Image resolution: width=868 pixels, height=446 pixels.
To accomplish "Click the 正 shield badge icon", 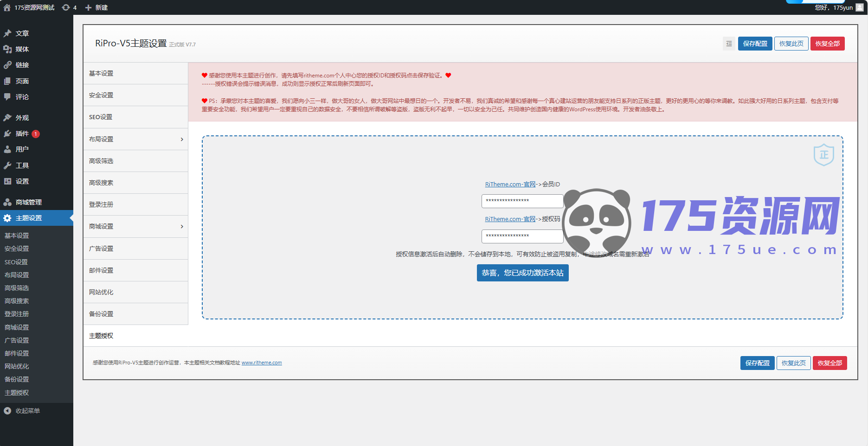I will (824, 155).
